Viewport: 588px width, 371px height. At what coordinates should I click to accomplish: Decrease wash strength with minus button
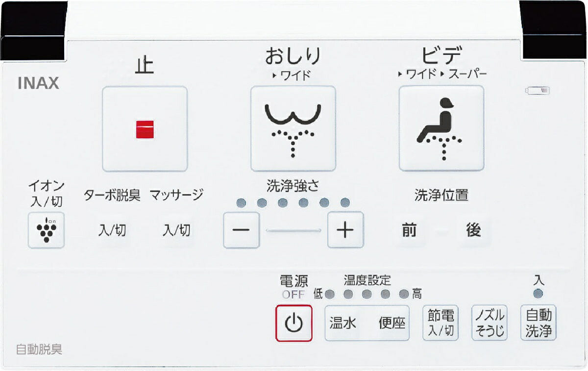(241, 230)
